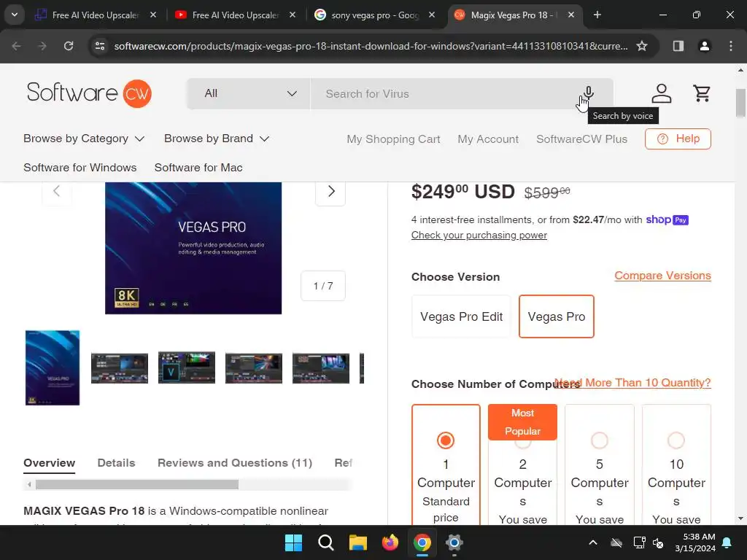Open the All search category dropdown

click(249, 94)
